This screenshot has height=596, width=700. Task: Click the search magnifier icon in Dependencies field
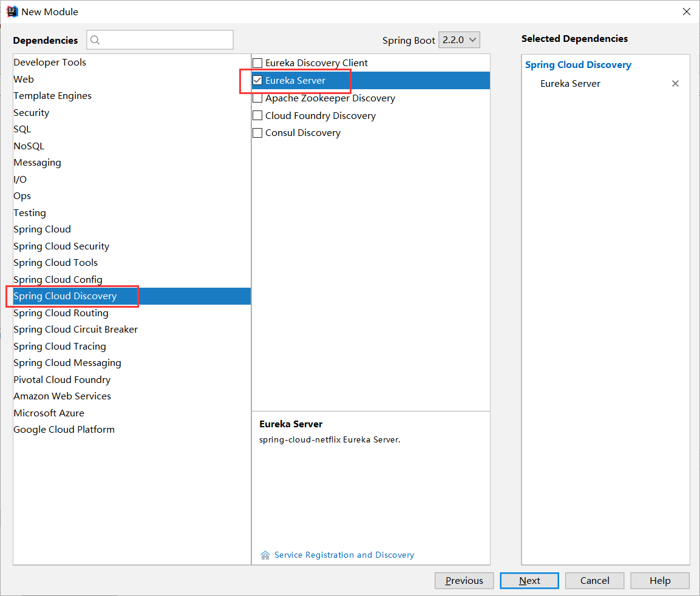point(95,40)
